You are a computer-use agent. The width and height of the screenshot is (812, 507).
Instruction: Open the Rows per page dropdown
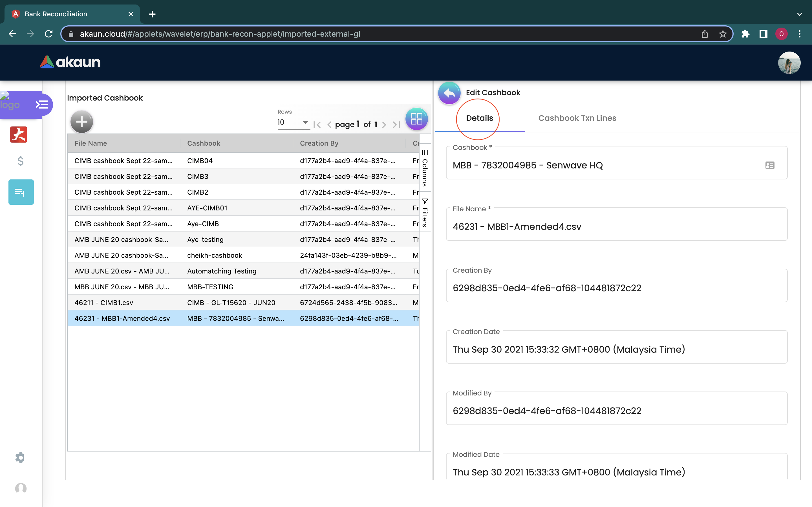(293, 123)
